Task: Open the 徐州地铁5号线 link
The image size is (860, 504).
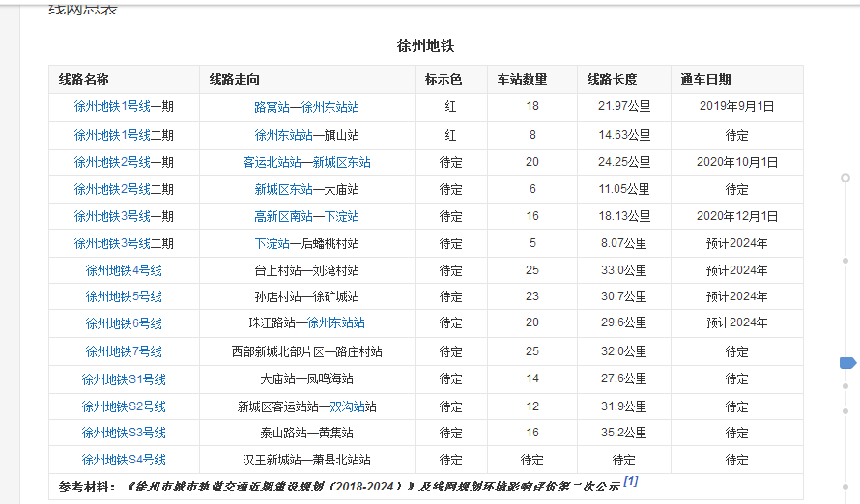Action: [x=124, y=296]
